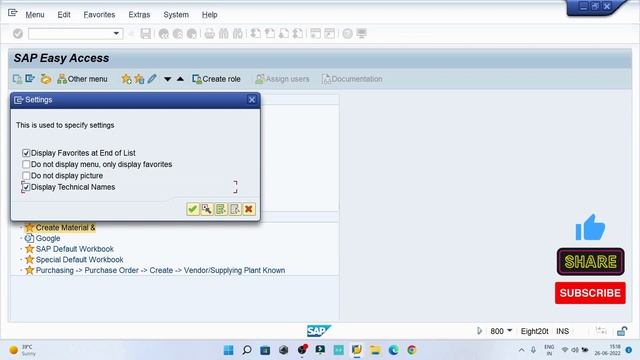Click the fourth Settings dialog button with document arrow icon

coord(235,209)
